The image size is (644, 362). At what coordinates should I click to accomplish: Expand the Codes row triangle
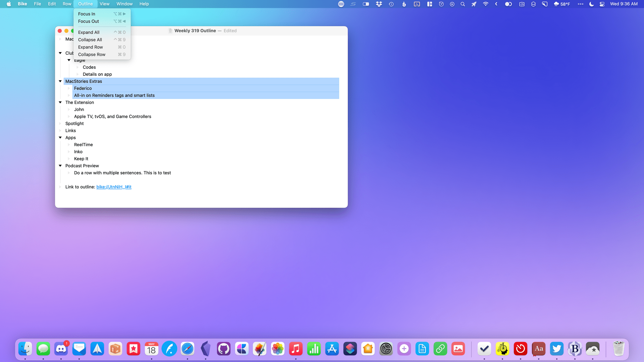pyautogui.click(x=78, y=67)
